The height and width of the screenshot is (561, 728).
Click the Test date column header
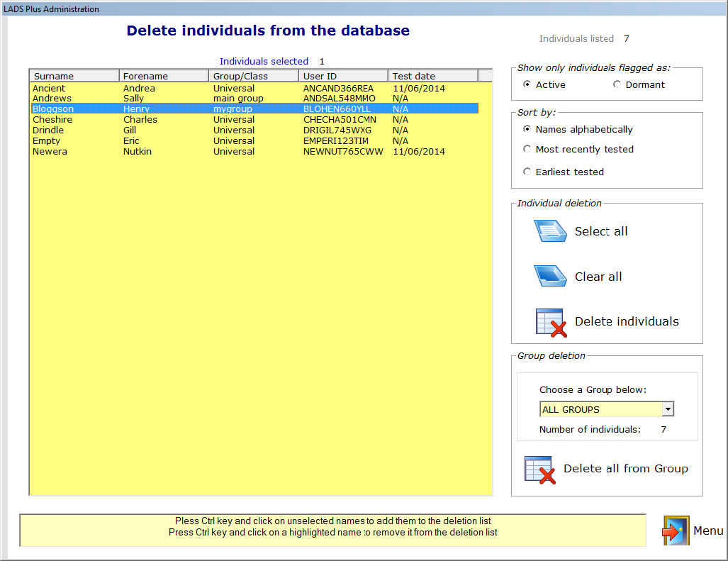coord(432,76)
